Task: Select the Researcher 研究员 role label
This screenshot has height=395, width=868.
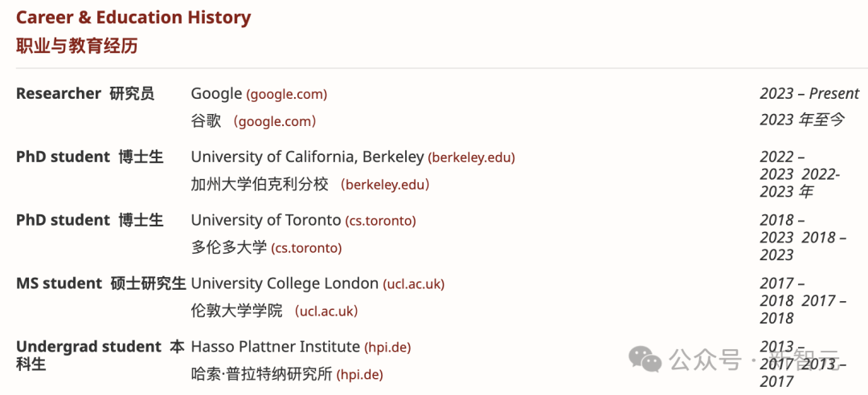Action: 85,94
